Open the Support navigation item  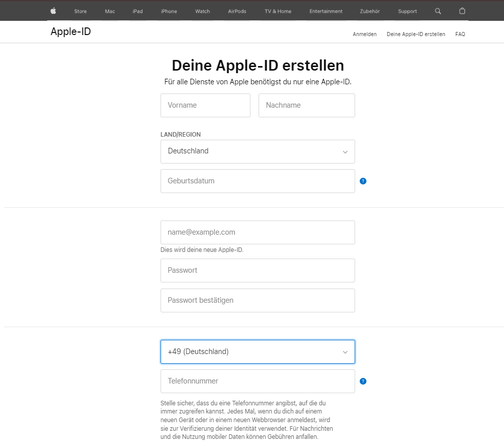tap(407, 11)
